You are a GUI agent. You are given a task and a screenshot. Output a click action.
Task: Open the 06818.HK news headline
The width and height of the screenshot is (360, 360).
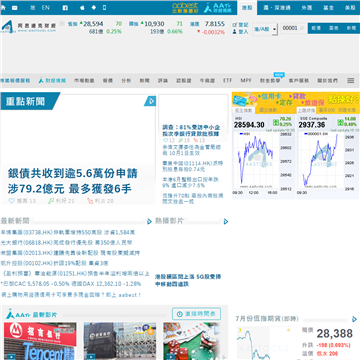point(66,242)
